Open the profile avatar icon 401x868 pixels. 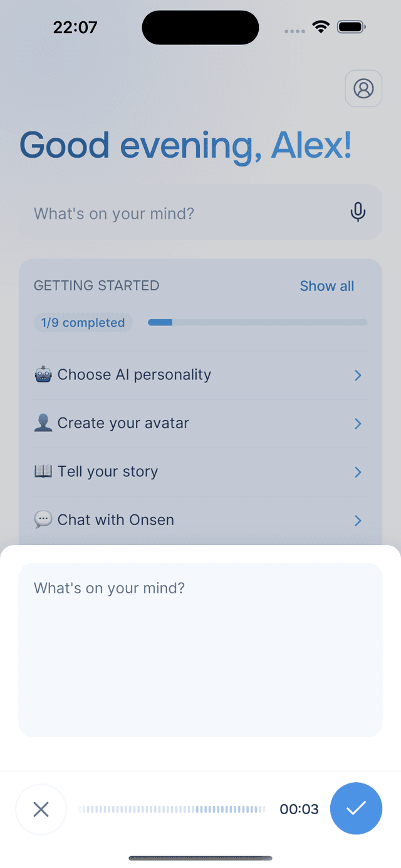[x=363, y=88]
